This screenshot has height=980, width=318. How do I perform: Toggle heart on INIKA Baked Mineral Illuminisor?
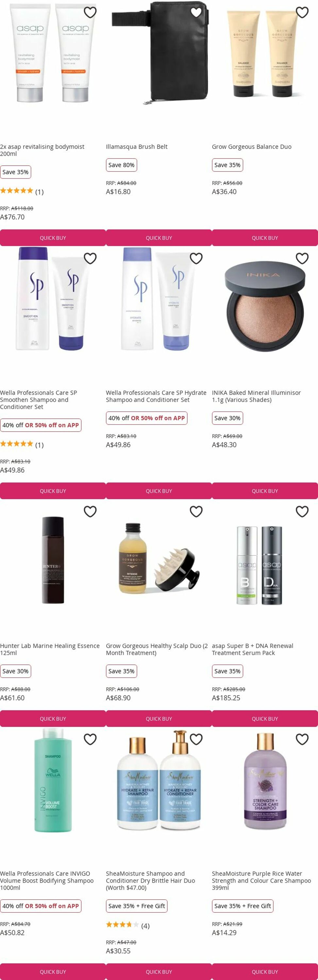coord(302,258)
